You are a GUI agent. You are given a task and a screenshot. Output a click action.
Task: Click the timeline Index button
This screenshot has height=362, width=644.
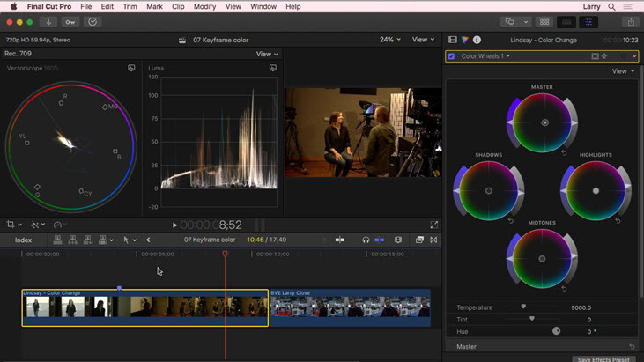click(x=23, y=240)
